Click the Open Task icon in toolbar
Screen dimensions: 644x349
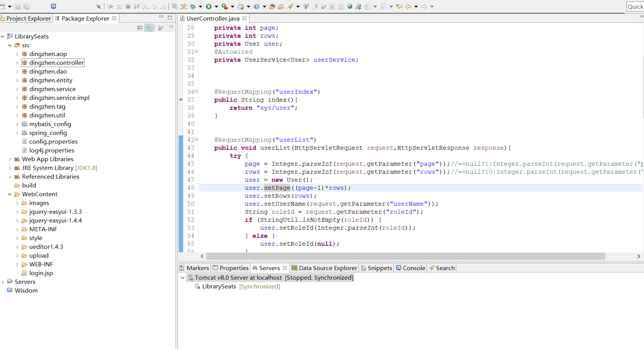click(281, 6)
